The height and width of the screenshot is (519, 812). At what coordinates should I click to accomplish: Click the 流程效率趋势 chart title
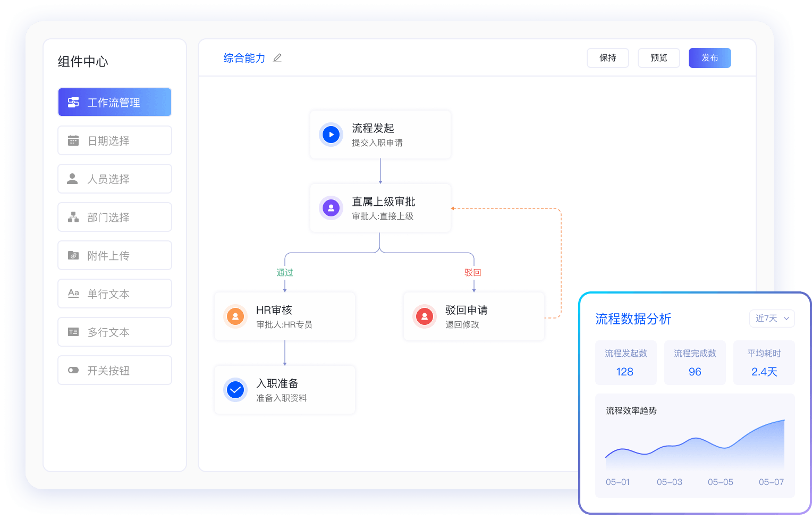[631, 411]
